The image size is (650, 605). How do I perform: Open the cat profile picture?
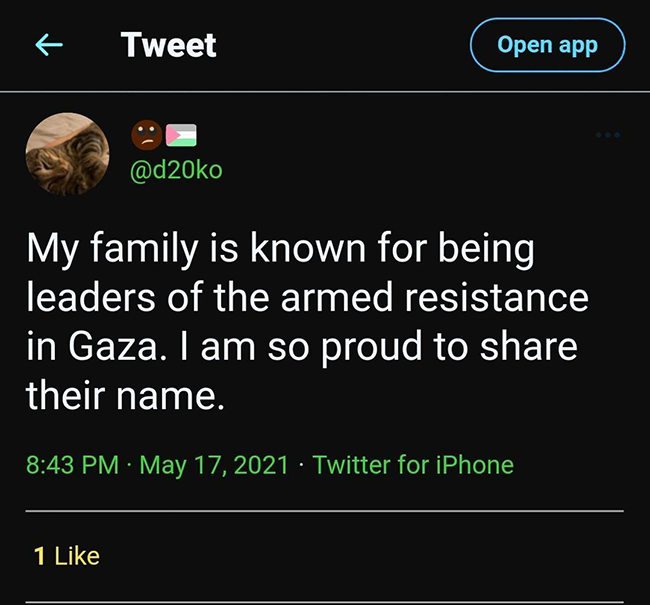pyautogui.click(x=68, y=154)
